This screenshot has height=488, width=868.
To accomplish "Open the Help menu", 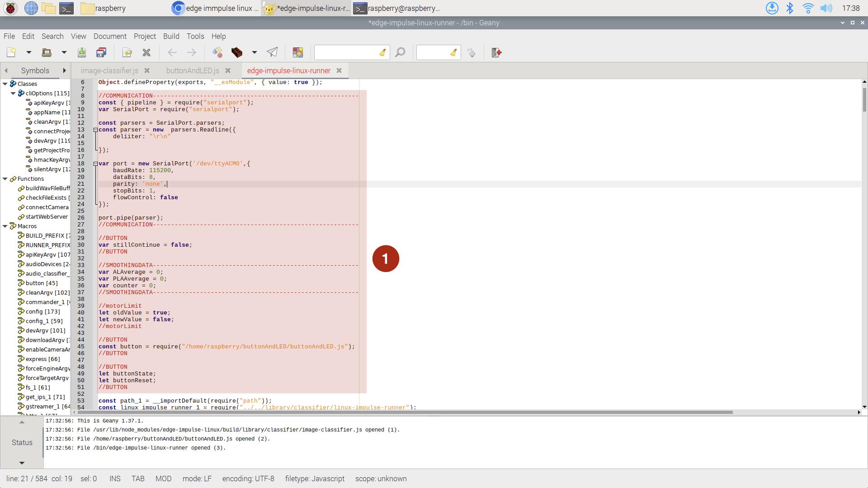I will (x=218, y=36).
